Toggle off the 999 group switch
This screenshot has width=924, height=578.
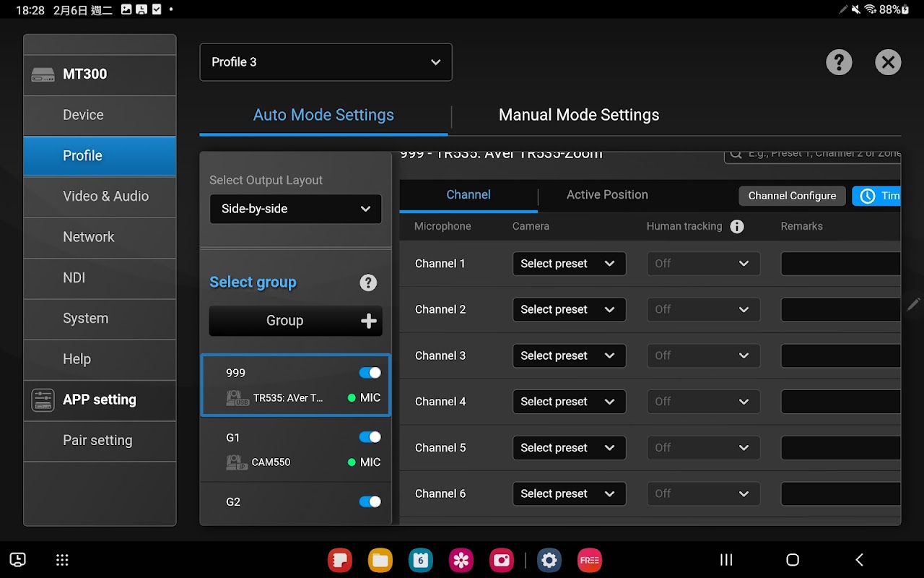click(x=370, y=373)
